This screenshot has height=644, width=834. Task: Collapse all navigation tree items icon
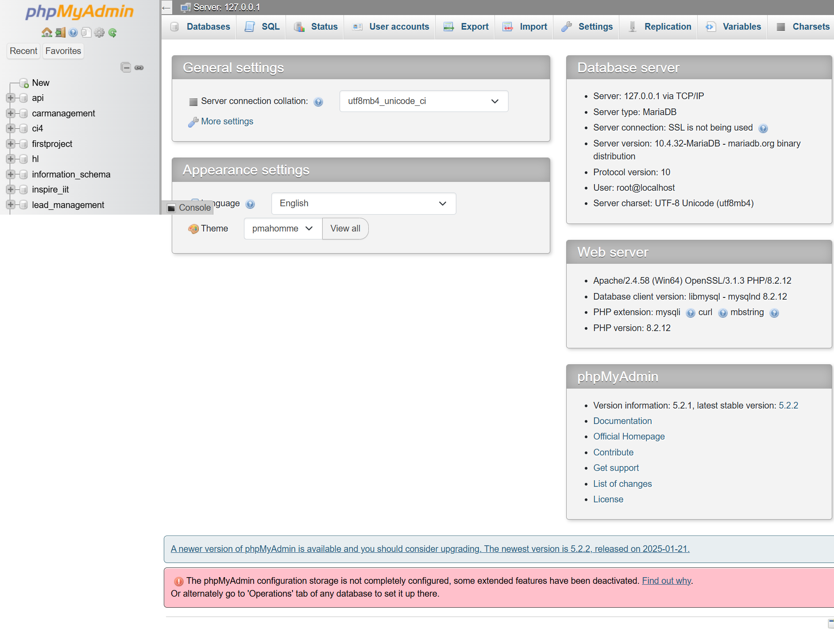coord(126,67)
